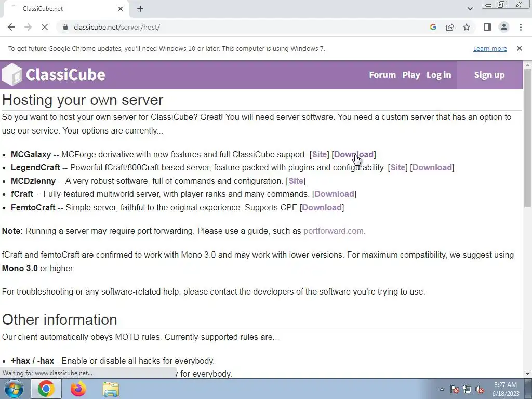Click the Chrome taskbar icon
The width and height of the screenshot is (532, 399).
point(46,389)
